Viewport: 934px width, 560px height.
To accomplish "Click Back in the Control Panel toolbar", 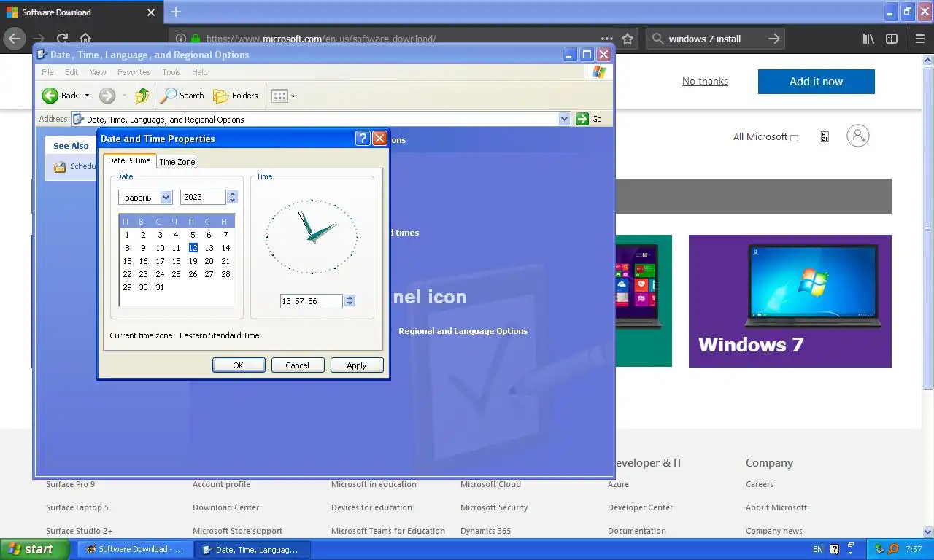I will click(x=61, y=96).
